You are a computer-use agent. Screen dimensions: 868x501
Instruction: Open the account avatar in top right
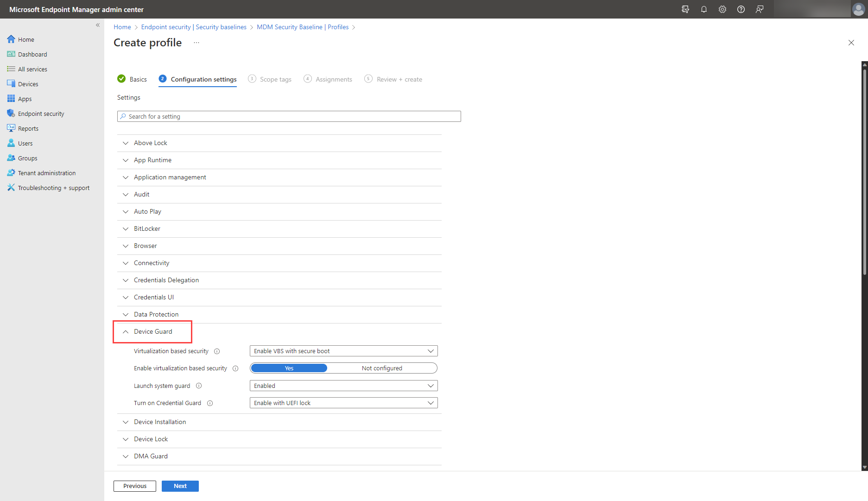click(858, 9)
